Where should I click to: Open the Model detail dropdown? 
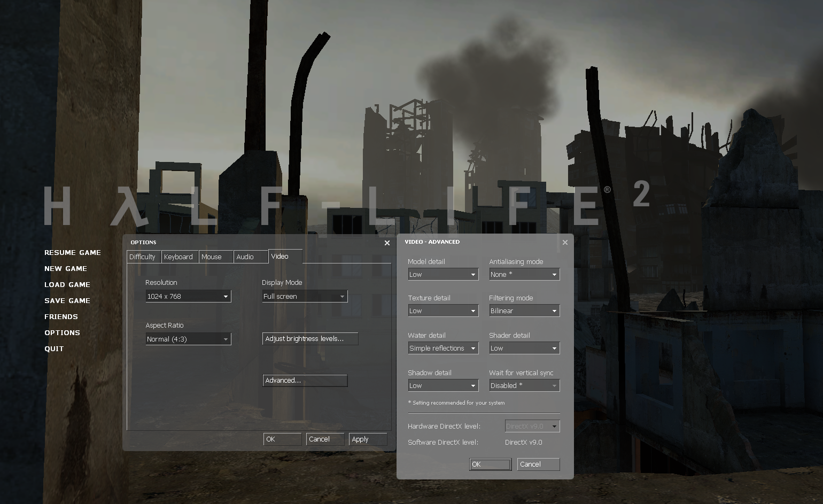tap(443, 274)
